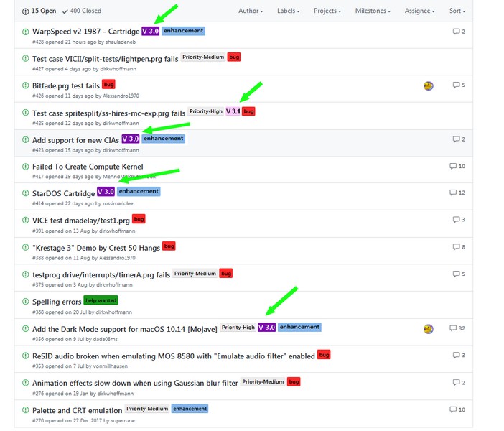Open issue testprog drive/interrupts/timerA.prg fails

click(x=101, y=275)
